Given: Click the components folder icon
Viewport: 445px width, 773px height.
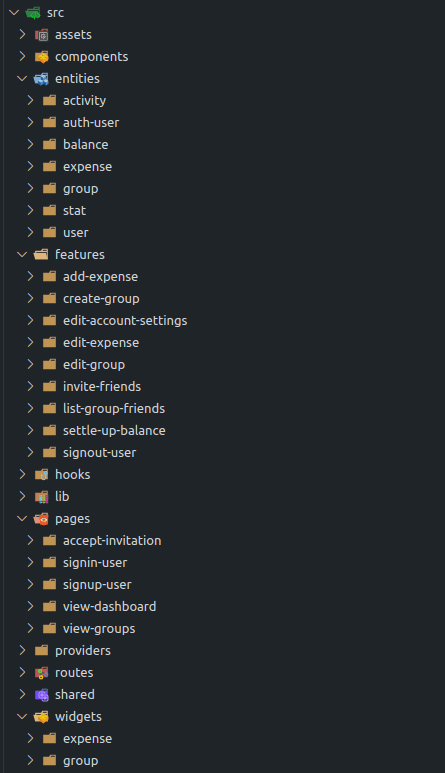Looking at the screenshot, I should coord(41,57).
